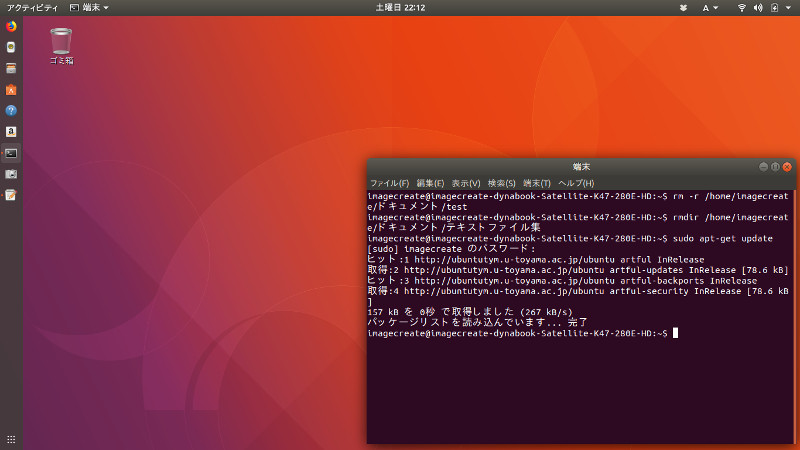Open the 表示(V) menu
This screenshot has height=450, width=800.
465,183
